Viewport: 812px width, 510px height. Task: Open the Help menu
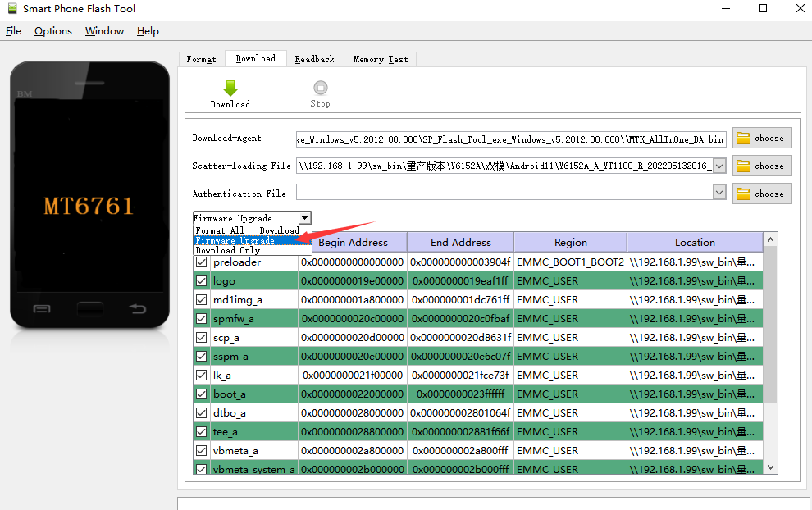[148, 31]
